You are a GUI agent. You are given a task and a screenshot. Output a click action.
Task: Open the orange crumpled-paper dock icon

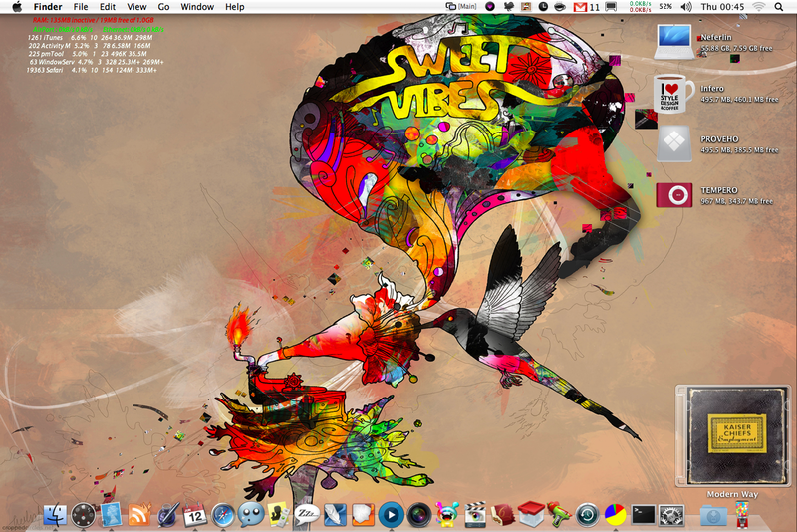[363, 515]
